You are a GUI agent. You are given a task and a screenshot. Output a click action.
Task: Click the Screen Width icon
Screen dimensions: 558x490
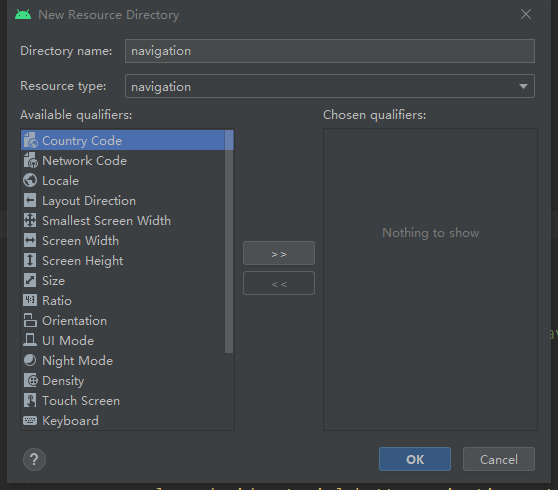click(30, 241)
